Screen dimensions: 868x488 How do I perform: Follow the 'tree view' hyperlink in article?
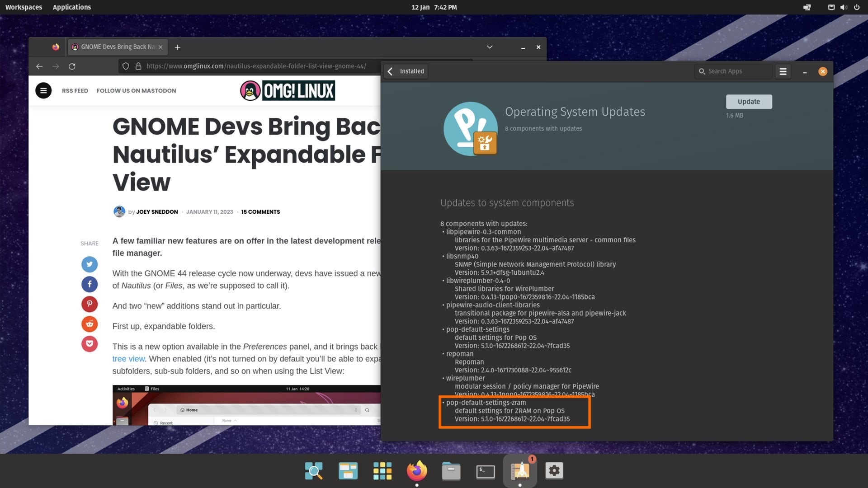pyautogui.click(x=128, y=359)
